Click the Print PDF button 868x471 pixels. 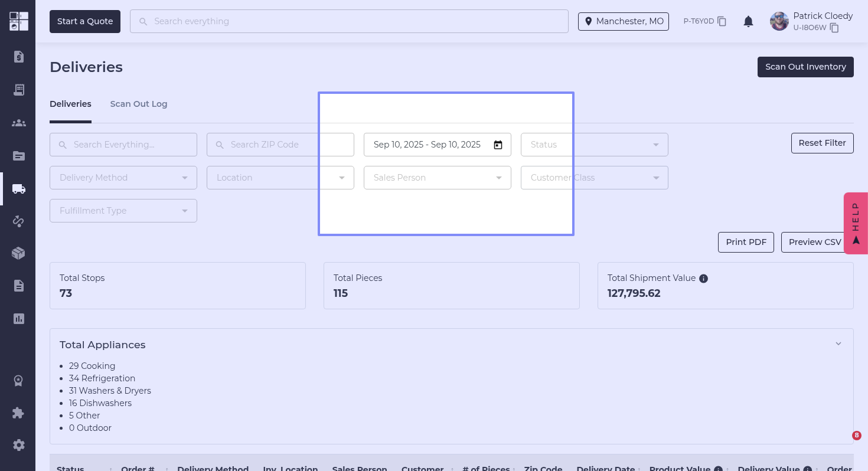tap(746, 242)
